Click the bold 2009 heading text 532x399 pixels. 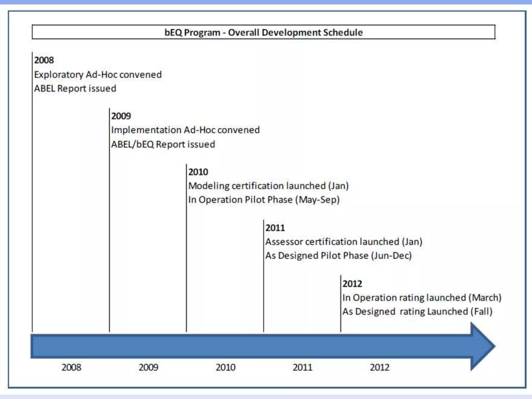(x=121, y=116)
